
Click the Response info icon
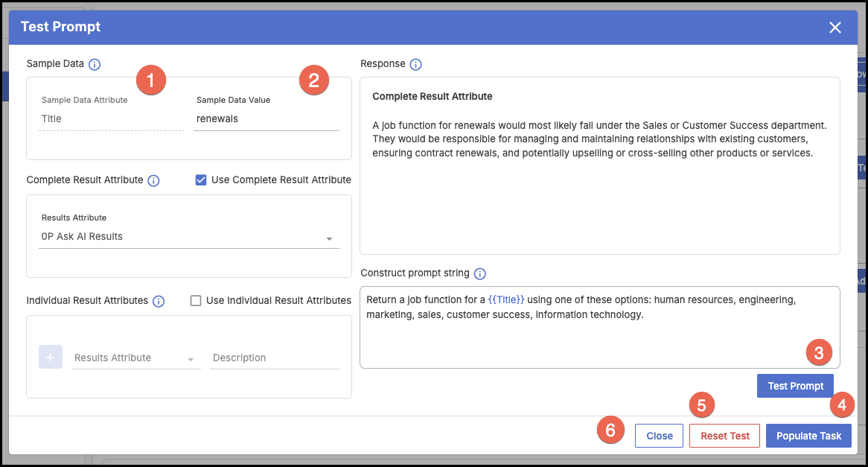[416, 64]
